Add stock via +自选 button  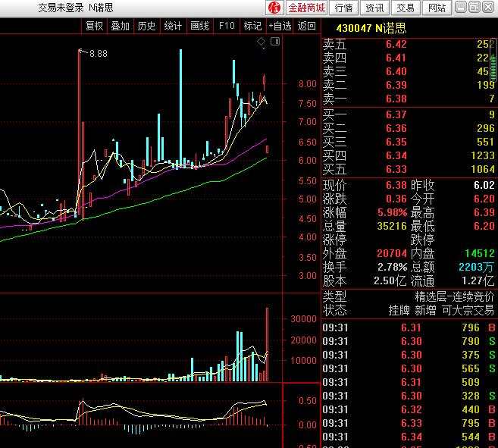coord(280,26)
